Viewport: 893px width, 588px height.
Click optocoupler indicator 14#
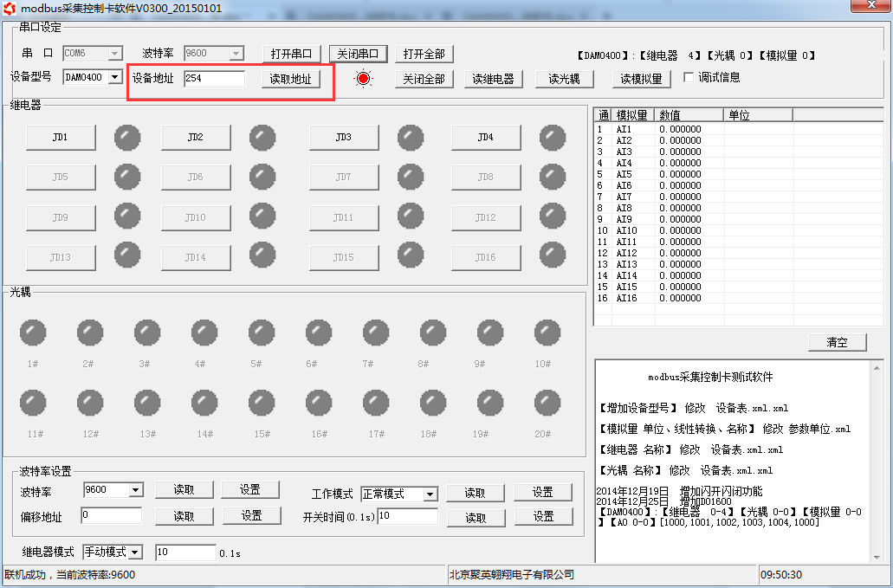[204, 403]
